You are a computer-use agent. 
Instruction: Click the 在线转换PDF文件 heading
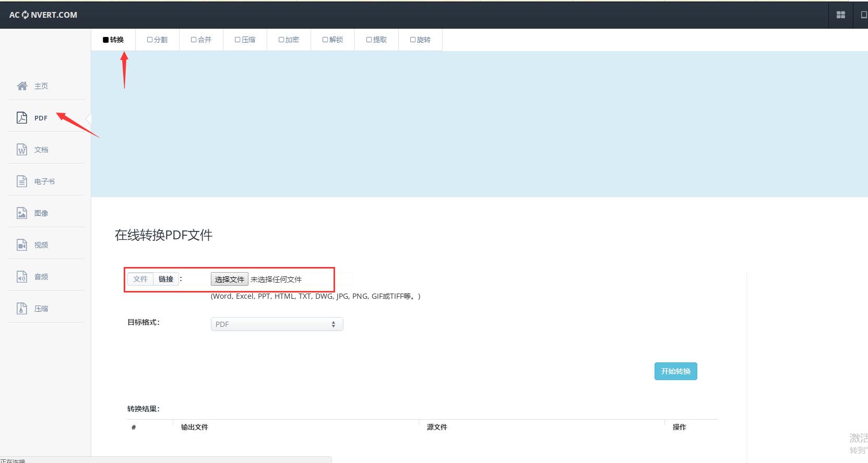(163, 235)
